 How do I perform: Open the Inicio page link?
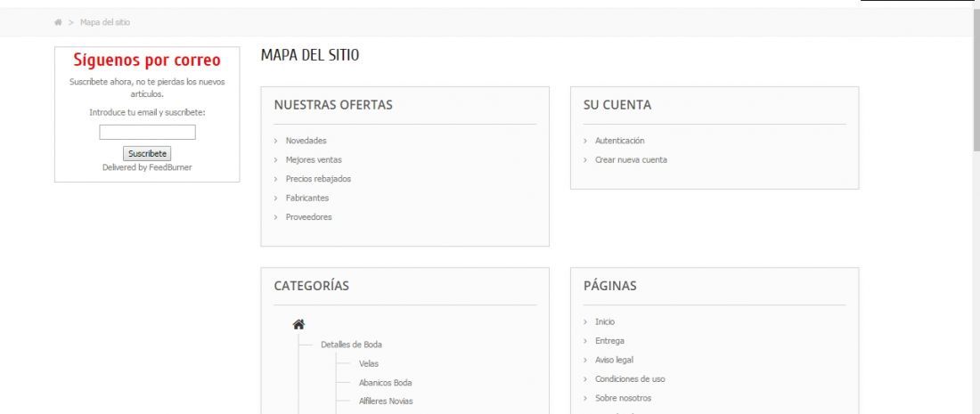604,321
